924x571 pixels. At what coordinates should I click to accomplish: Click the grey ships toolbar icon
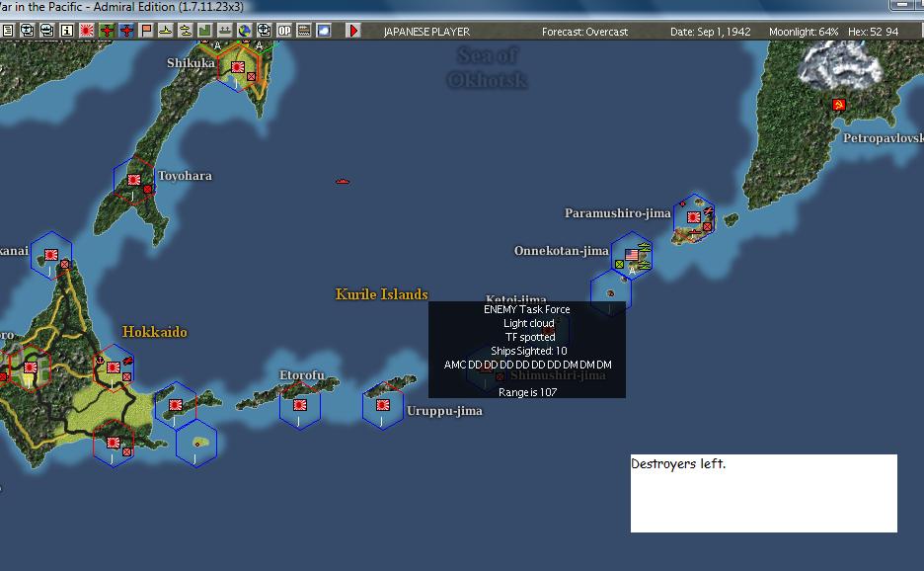pos(224,31)
